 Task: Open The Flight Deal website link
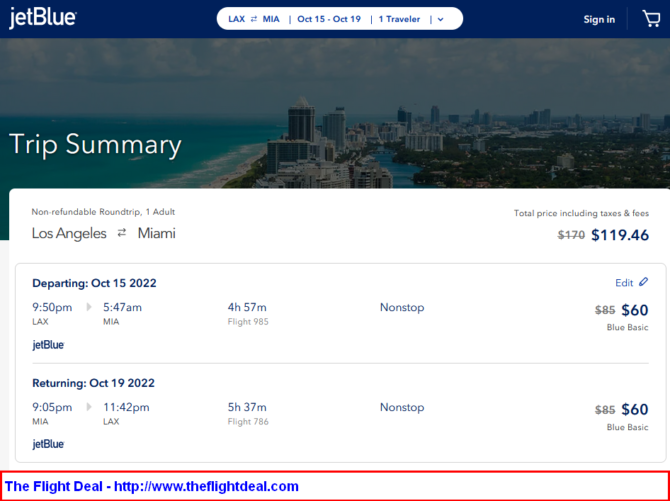click(152, 486)
